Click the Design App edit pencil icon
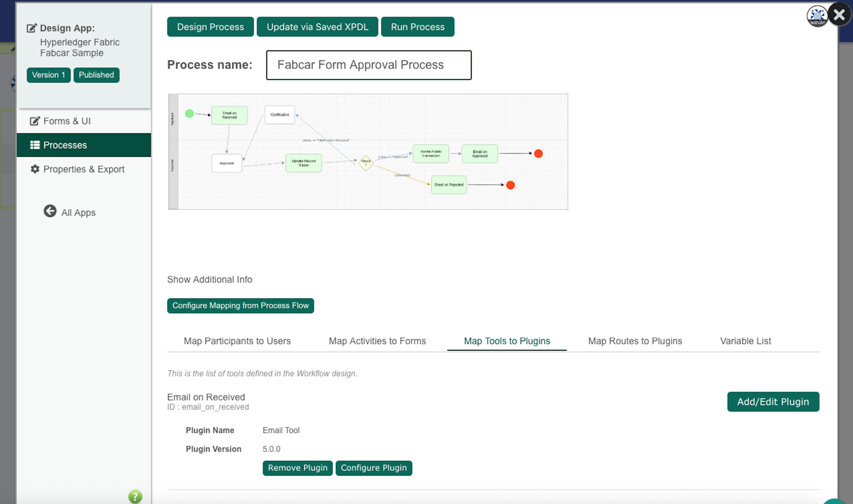 coord(32,28)
